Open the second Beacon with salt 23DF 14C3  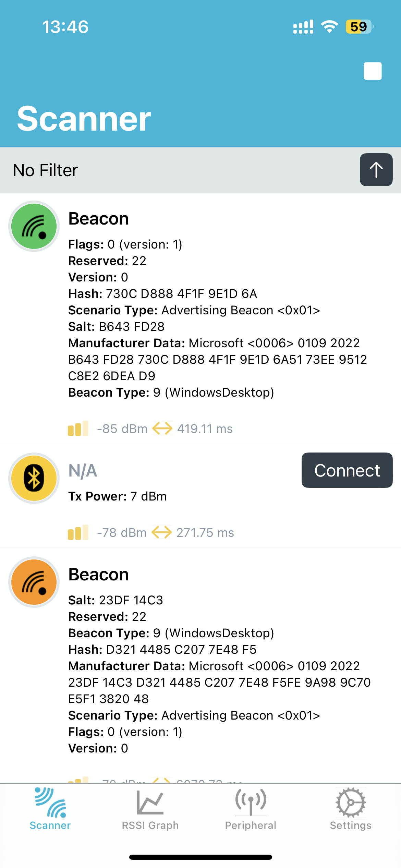99,575
